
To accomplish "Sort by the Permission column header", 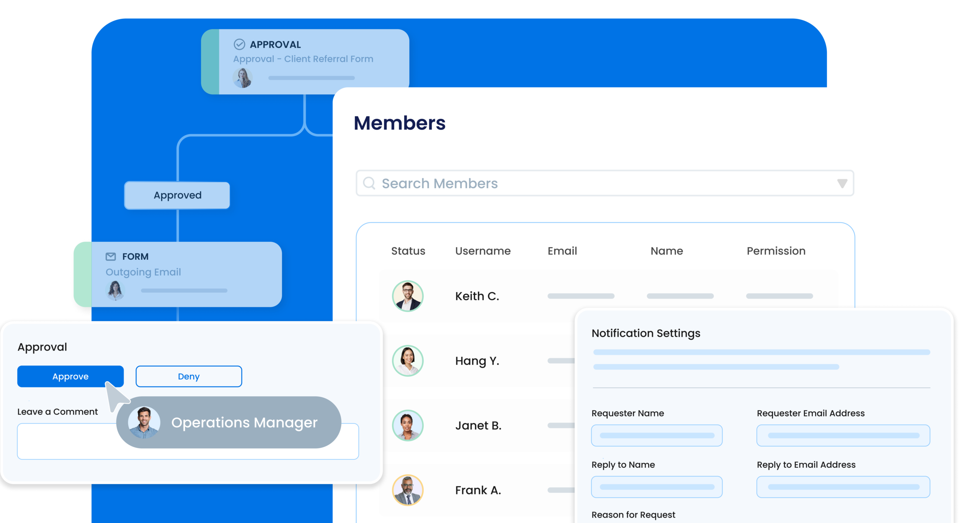I will tap(776, 251).
